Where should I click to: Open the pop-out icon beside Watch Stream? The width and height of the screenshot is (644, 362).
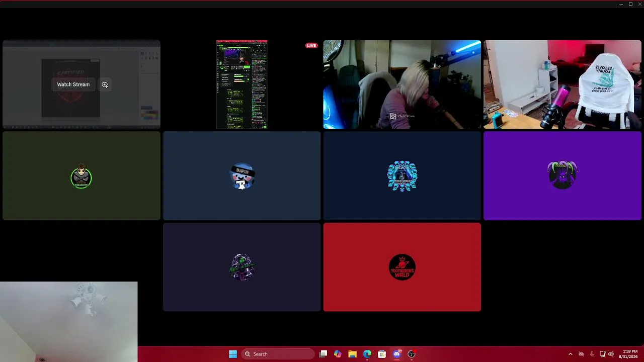105,84
